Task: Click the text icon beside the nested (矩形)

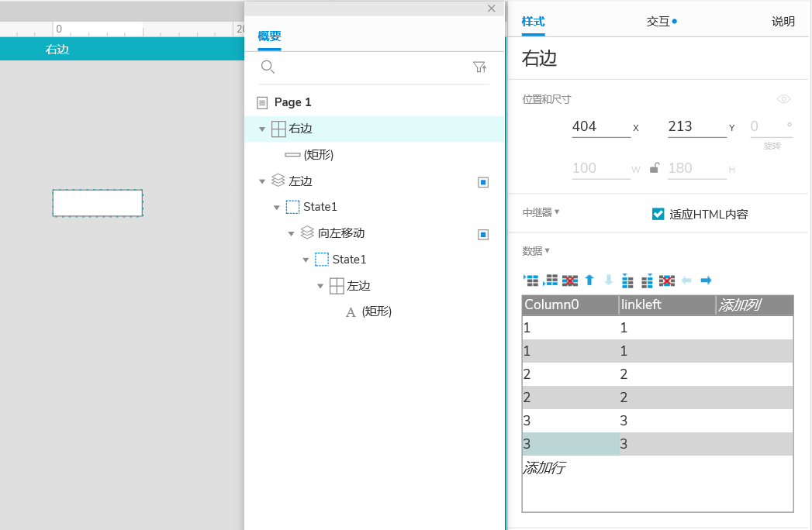Action: point(351,312)
